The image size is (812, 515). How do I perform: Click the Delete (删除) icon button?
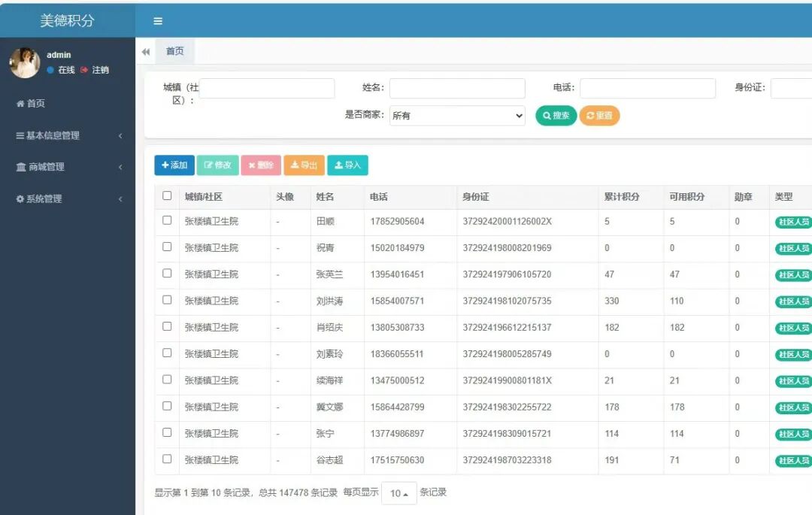click(x=261, y=165)
